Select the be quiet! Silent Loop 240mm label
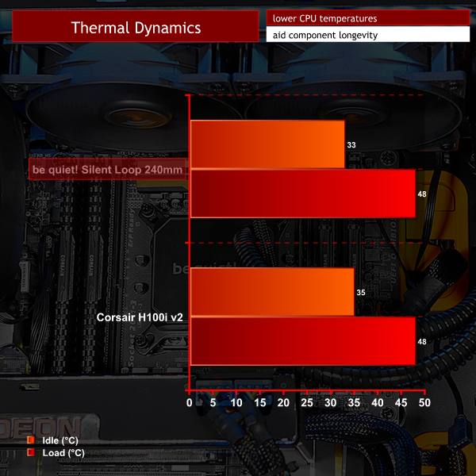 [x=107, y=169]
